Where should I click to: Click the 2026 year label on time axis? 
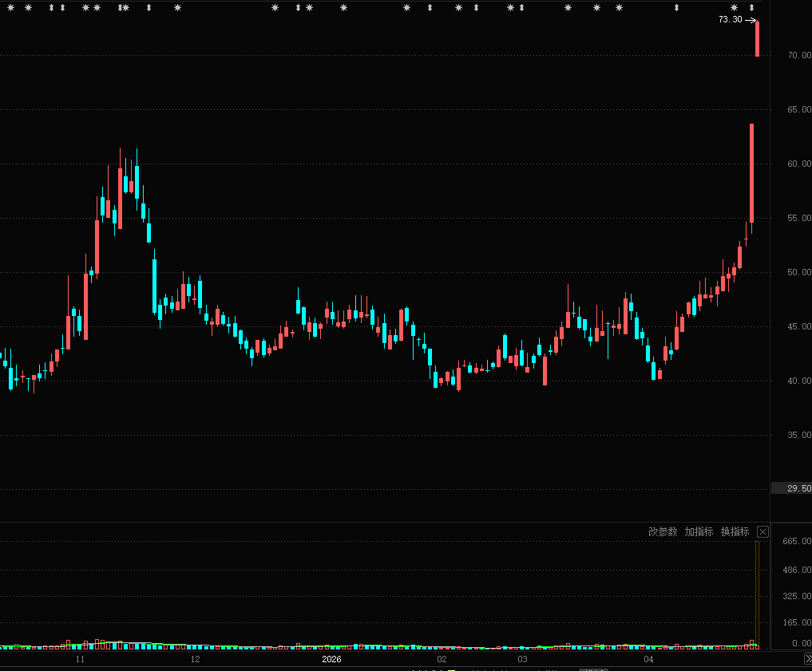coord(331,660)
